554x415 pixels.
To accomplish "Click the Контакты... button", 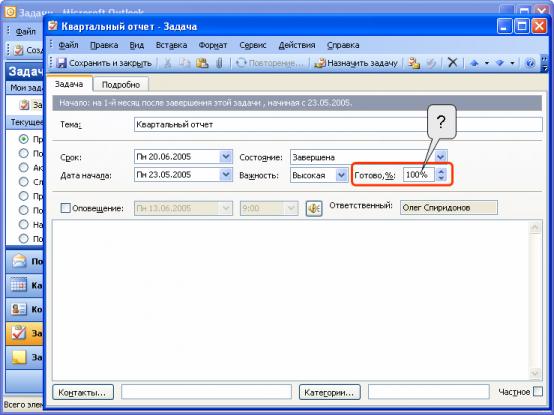I will point(83,392).
